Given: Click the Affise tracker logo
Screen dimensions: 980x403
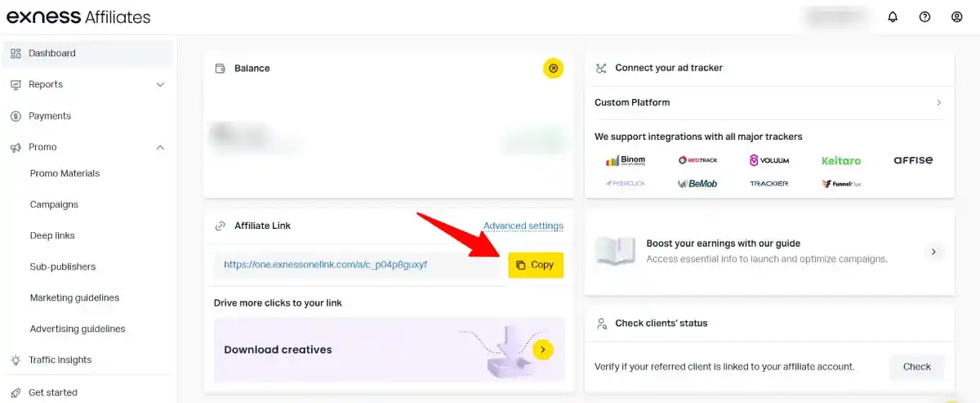Looking at the screenshot, I should 913,160.
